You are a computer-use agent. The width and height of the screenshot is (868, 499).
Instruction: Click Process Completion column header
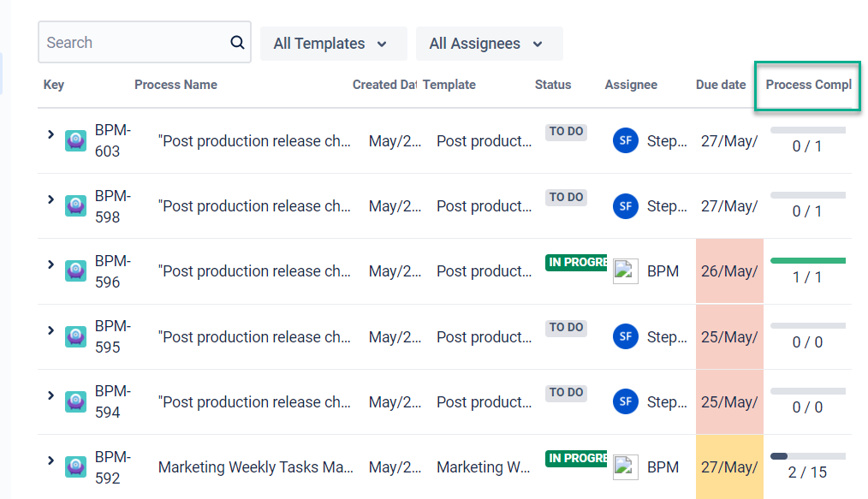(808, 85)
